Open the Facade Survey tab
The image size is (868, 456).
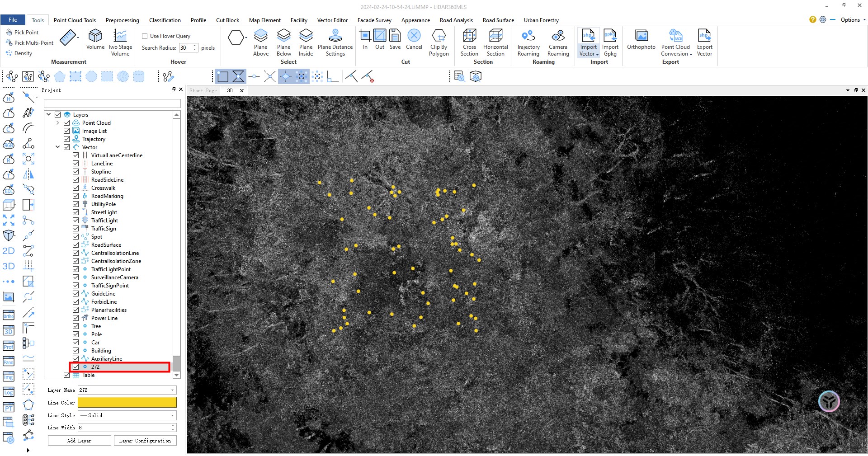374,20
